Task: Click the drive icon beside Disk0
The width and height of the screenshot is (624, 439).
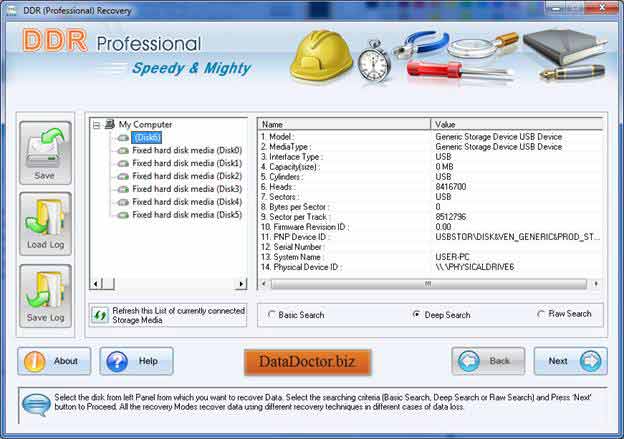Action: pyautogui.click(x=123, y=150)
